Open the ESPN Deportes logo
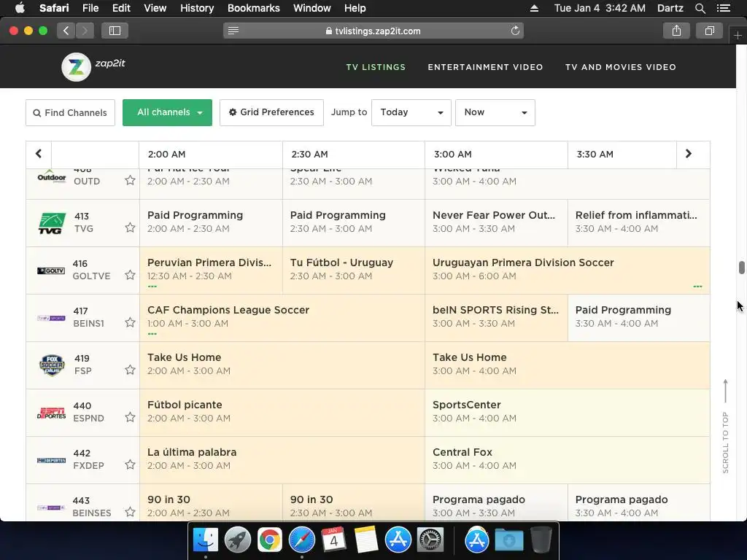Viewport: 747px width, 560px height. 52,413
